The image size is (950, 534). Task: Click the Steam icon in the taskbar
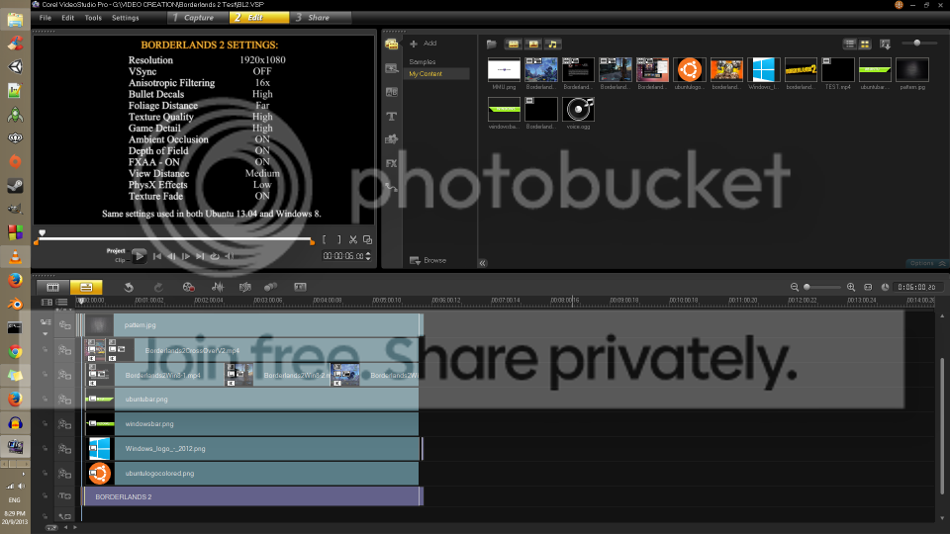point(15,185)
